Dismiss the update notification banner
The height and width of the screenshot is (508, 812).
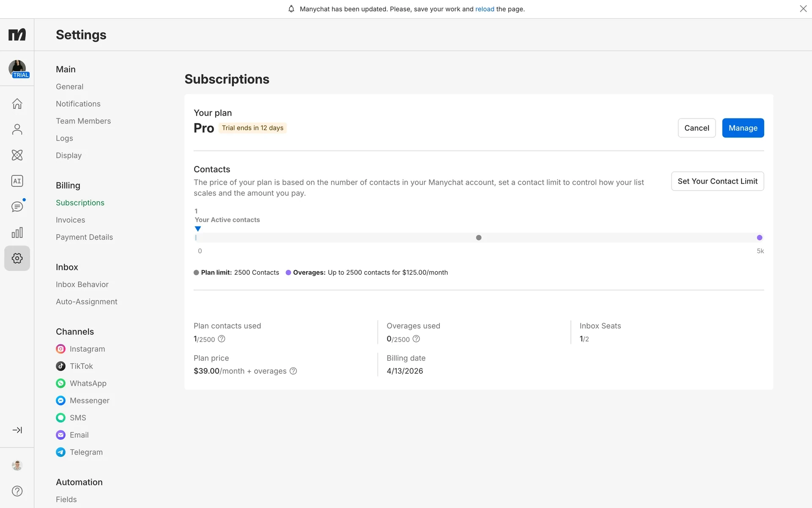(x=803, y=9)
